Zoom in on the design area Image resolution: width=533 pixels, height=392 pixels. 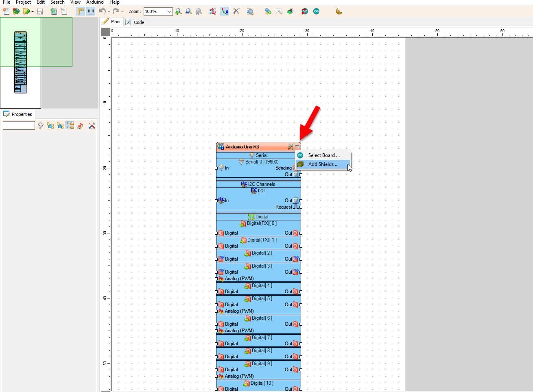pyautogui.click(x=179, y=11)
